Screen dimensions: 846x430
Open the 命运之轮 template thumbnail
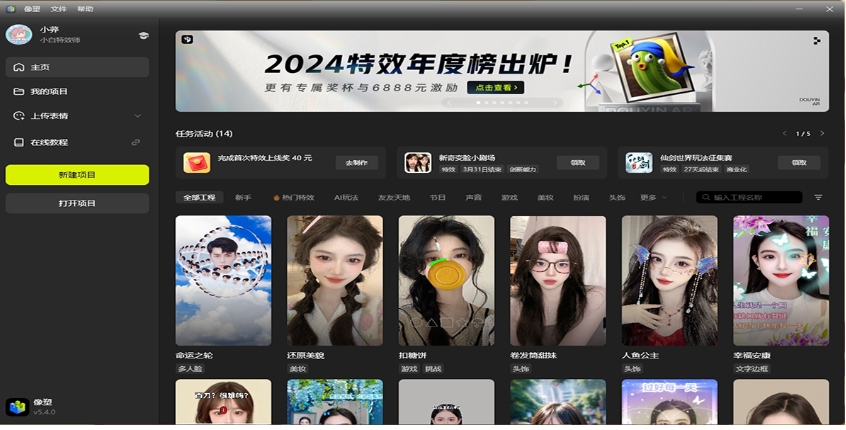pyautogui.click(x=223, y=280)
